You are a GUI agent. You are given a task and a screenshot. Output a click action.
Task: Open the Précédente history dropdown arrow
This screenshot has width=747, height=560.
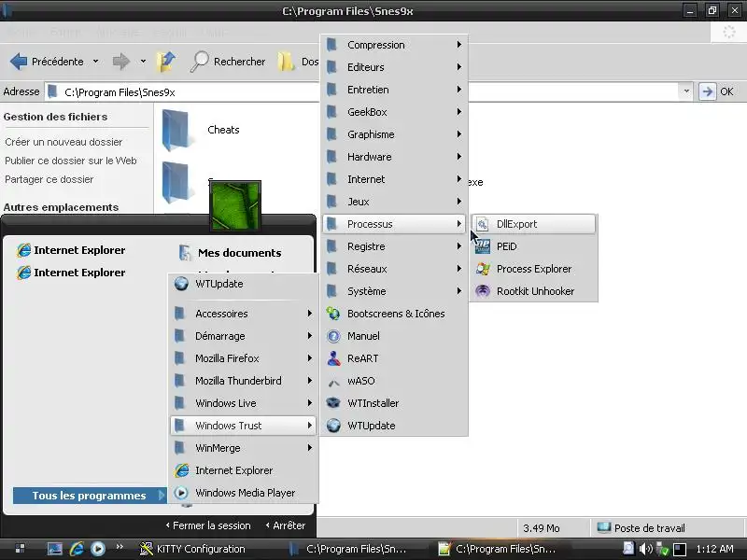(x=96, y=62)
